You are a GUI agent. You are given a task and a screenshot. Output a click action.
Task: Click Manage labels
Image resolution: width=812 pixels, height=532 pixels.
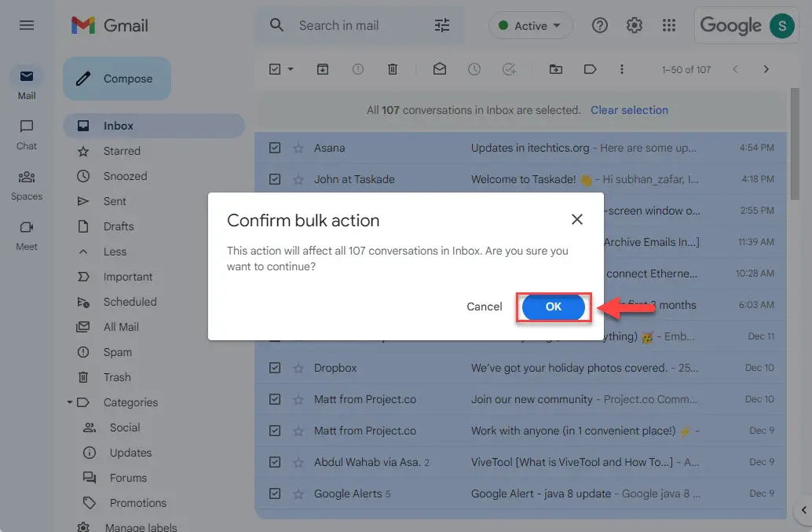141,526
